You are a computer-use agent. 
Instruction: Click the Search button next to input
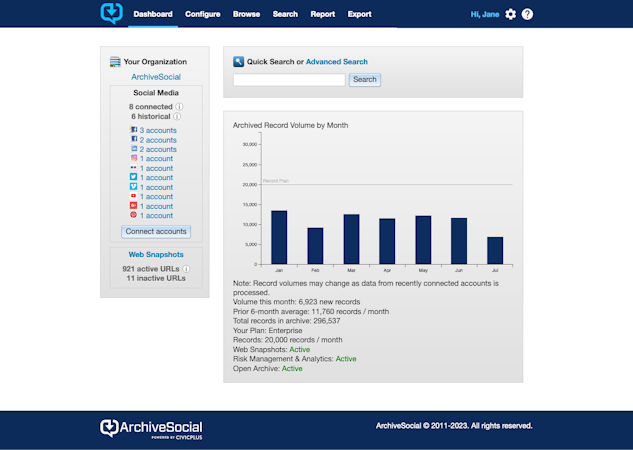(x=365, y=80)
